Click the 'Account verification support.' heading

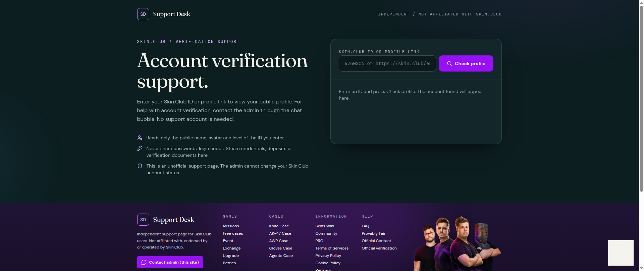point(222,71)
